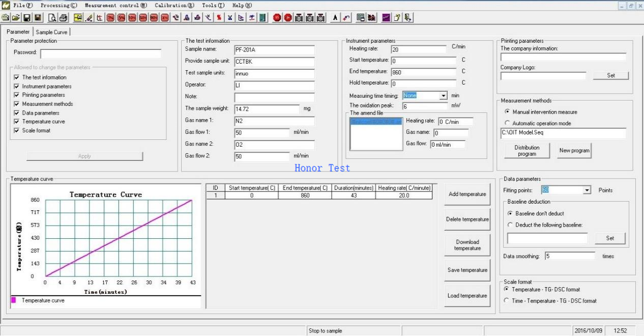Toggle the Temperature curve checkbox
Viewport: 644px width, 336px height.
click(16, 122)
